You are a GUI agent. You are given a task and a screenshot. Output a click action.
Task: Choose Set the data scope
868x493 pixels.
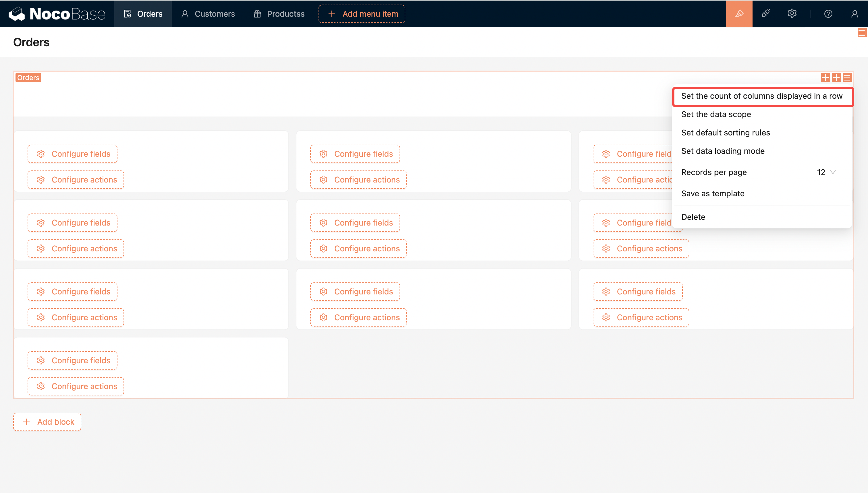(716, 114)
